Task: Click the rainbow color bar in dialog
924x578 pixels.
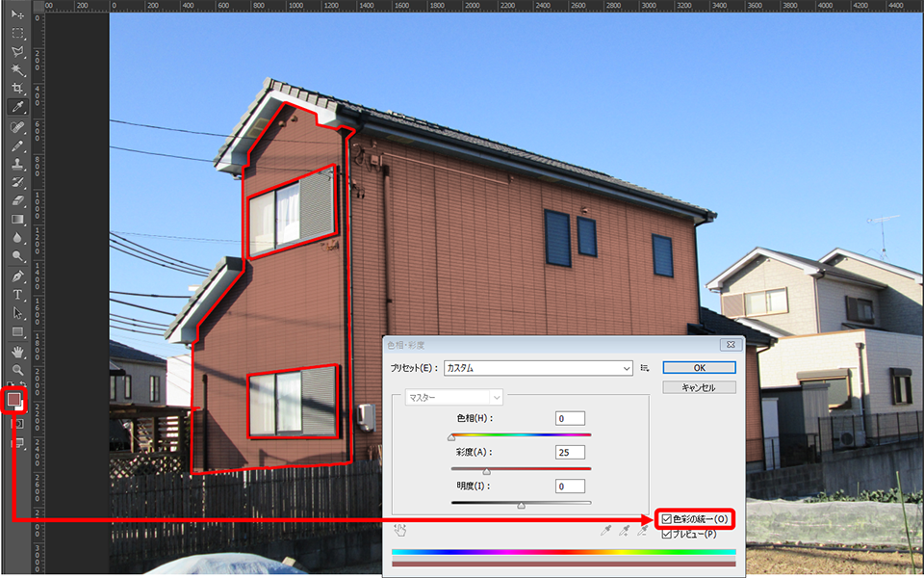Action: pyautogui.click(x=564, y=552)
